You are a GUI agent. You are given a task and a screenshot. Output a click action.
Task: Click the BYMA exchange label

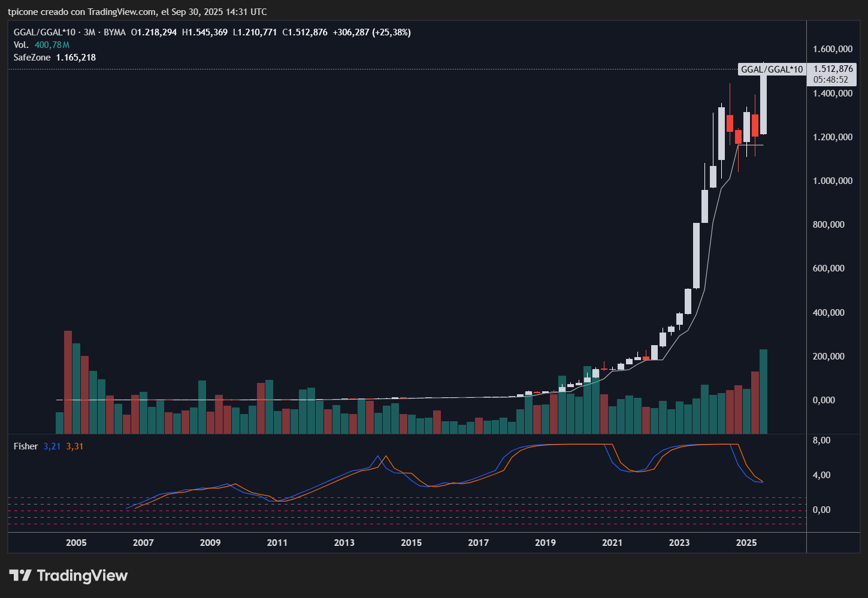pos(114,32)
